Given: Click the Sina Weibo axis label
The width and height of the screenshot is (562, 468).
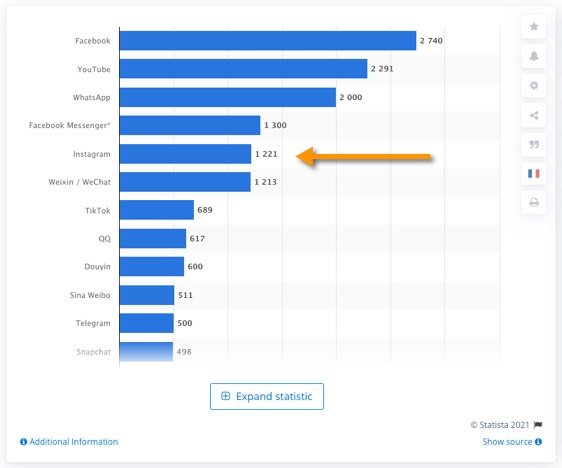Looking at the screenshot, I should click(90, 295).
